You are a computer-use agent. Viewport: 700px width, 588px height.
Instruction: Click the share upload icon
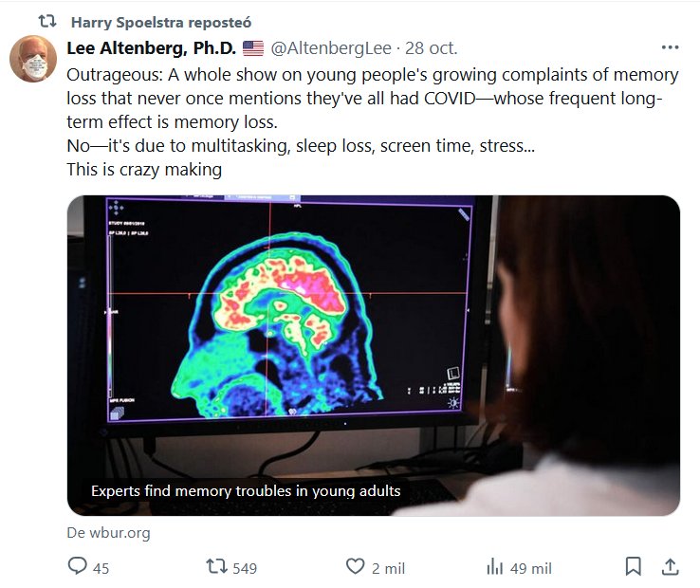[670, 566]
